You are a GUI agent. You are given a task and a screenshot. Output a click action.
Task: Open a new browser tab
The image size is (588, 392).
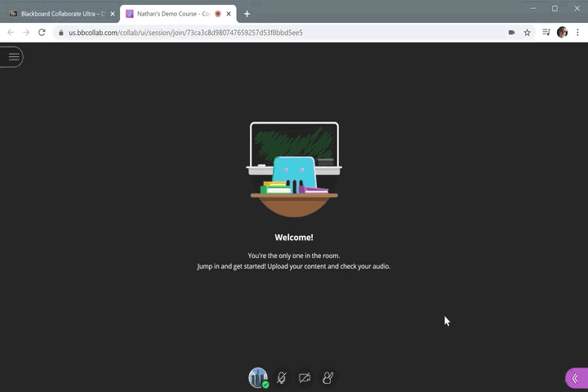click(247, 14)
